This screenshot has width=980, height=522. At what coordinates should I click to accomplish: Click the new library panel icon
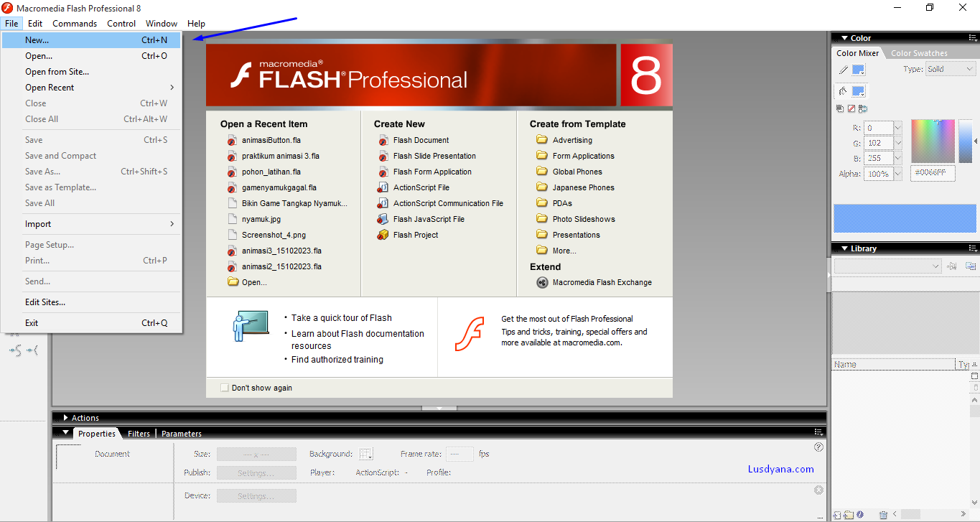[971, 266]
